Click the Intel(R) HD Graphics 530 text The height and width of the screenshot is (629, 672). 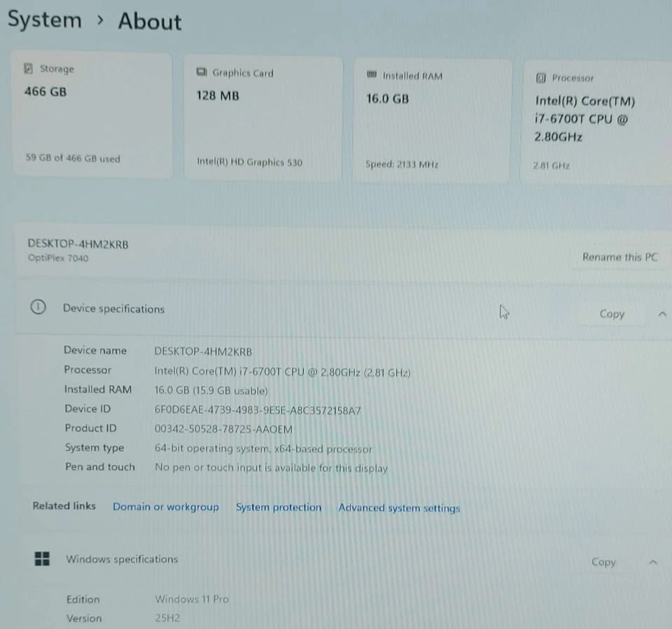tap(249, 162)
